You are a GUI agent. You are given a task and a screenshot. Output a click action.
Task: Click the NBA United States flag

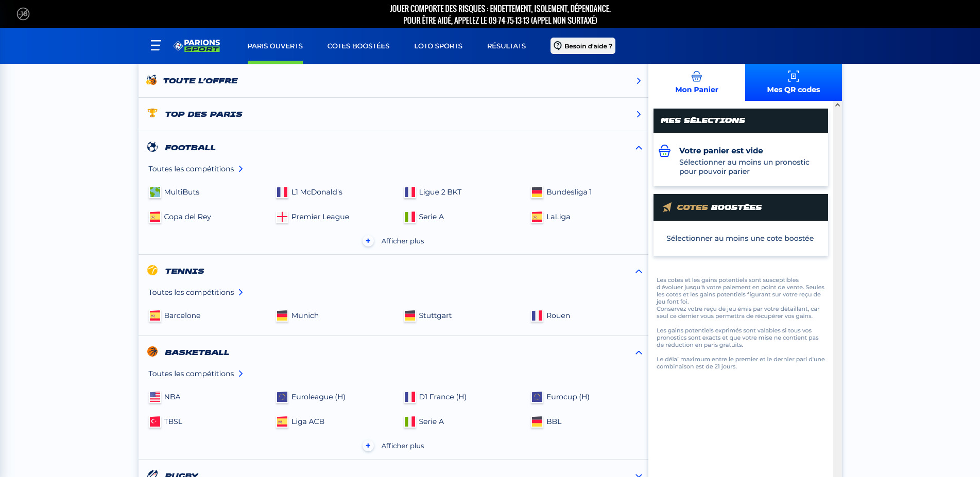155,397
